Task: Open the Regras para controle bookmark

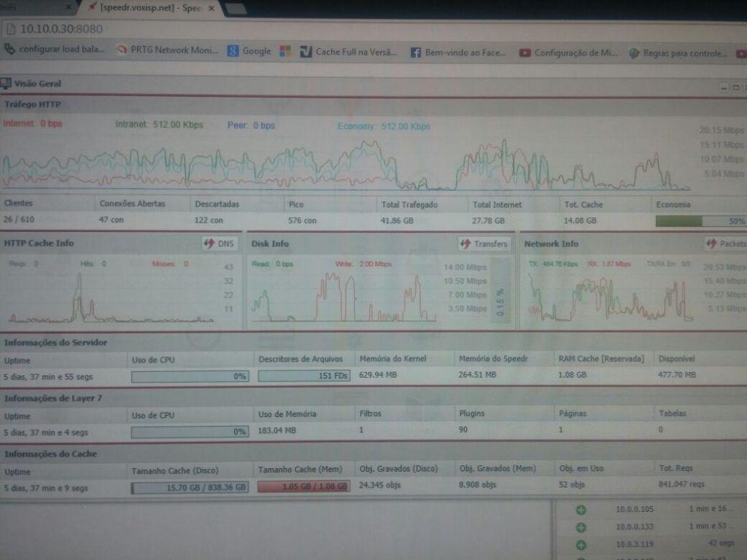Action: coord(677,53)
